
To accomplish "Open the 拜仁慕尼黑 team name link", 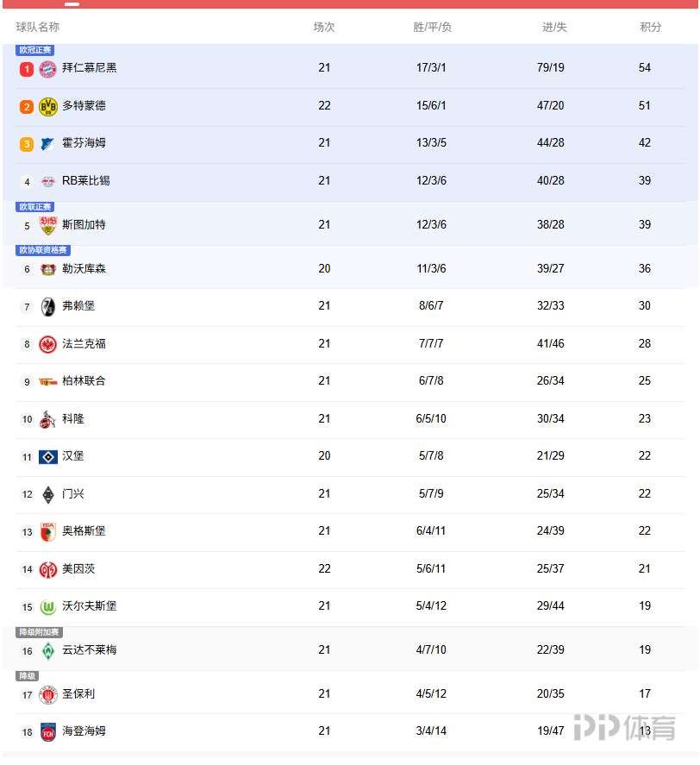I will (90, 67).
